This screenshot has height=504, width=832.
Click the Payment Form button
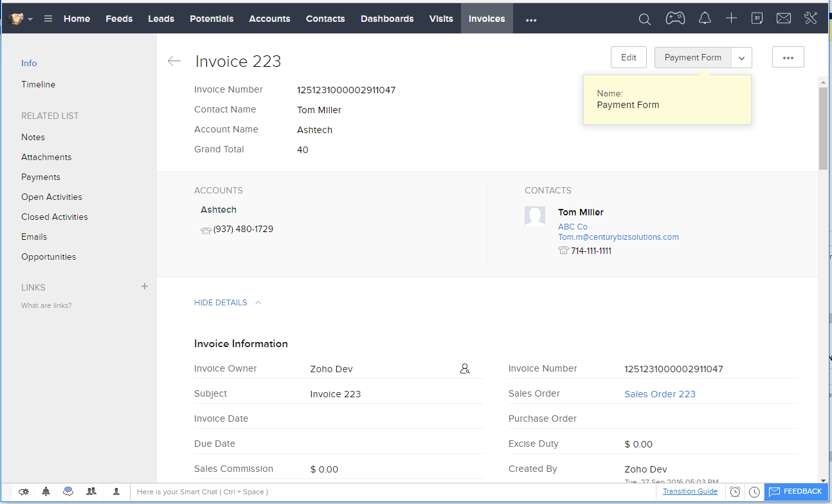[693, 57]
